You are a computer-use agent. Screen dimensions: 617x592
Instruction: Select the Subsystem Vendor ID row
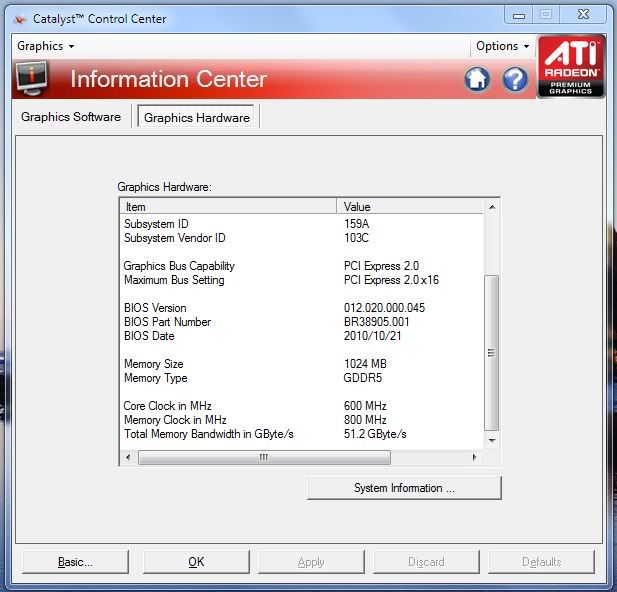coord(301,238)
